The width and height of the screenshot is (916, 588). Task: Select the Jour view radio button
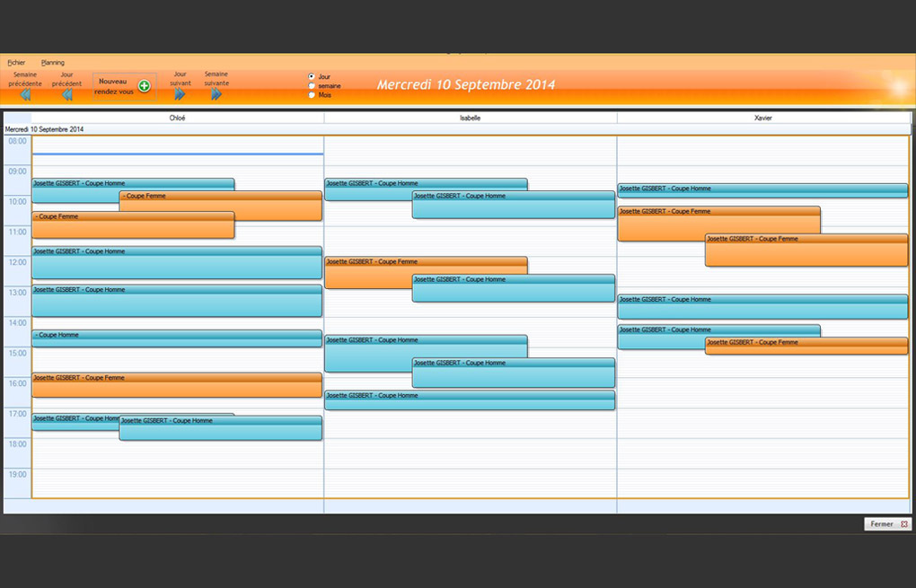(x=312, y=77)
